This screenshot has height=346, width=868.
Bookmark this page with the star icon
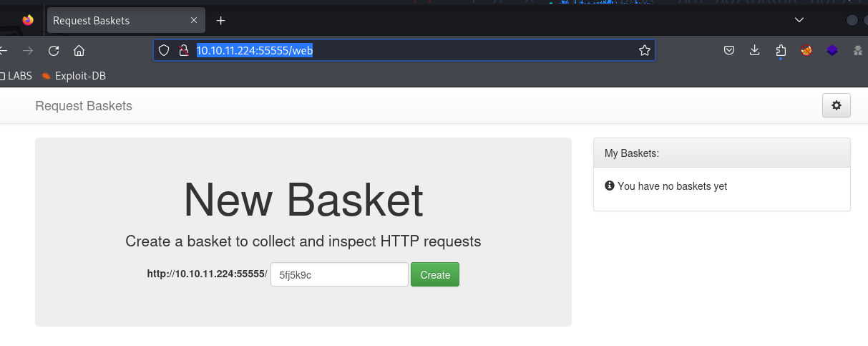point(644,50)
